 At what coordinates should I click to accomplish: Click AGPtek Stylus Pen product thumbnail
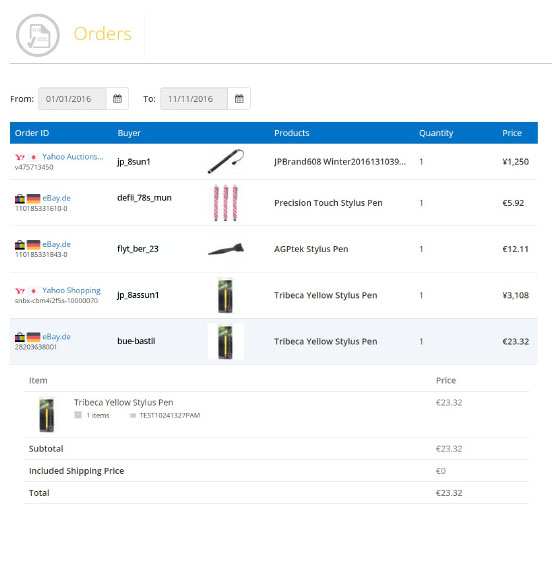[x=226, y=249]
